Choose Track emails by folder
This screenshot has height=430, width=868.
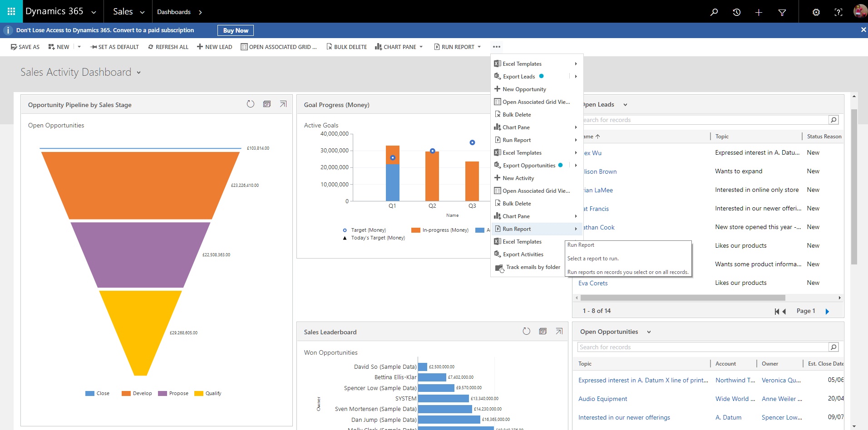(x=533, y=267)
